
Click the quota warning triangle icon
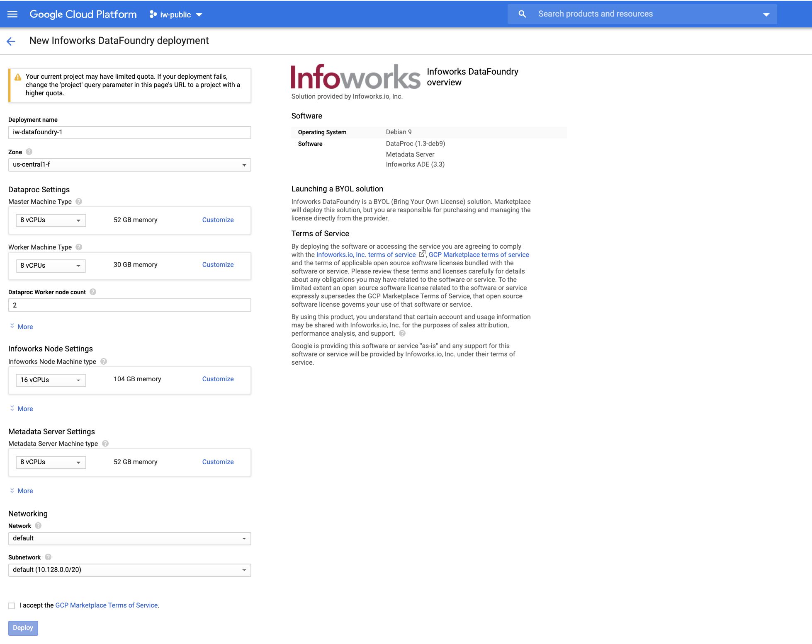18,77
